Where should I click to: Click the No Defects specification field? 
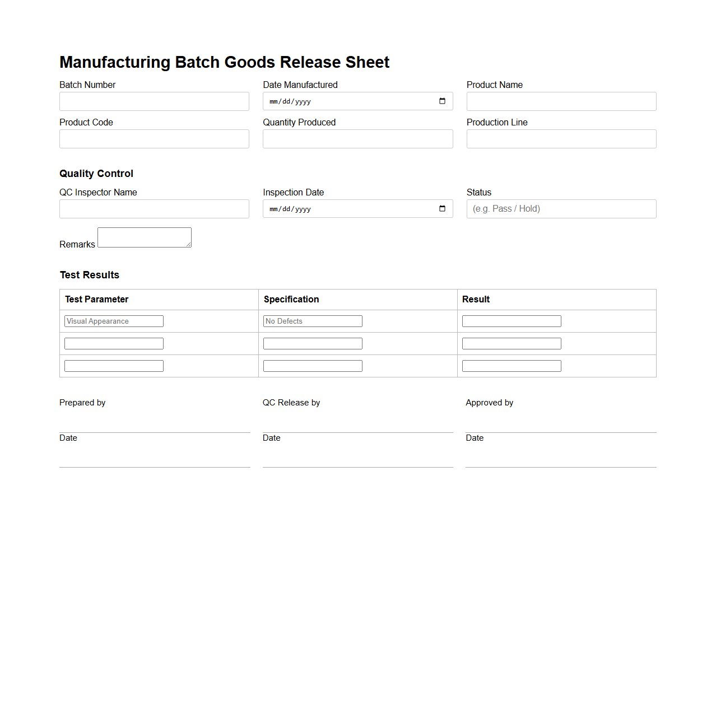click(312, 321)
